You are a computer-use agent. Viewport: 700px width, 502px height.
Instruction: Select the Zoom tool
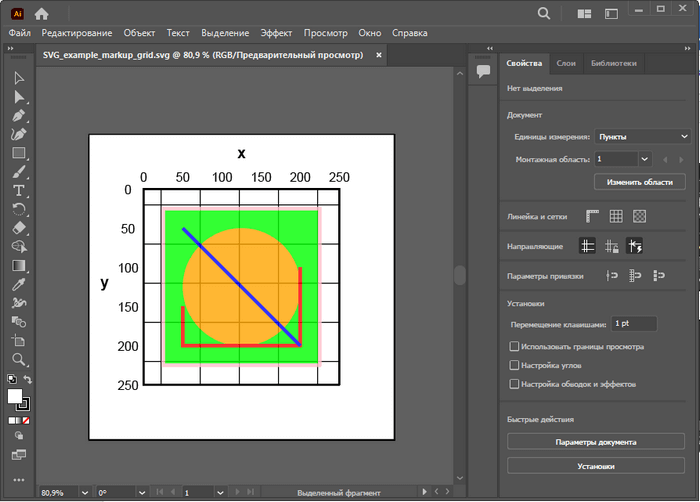click(x=19, y=360)
